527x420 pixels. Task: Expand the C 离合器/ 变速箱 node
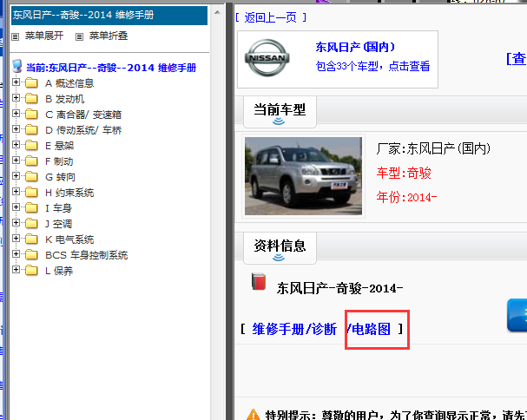pos(16,113)
